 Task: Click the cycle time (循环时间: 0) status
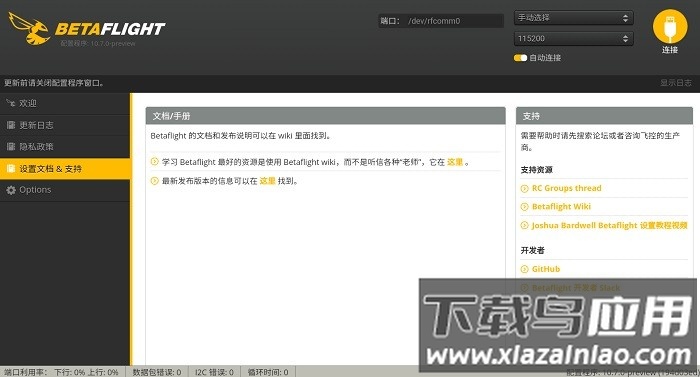pos(268,372)
